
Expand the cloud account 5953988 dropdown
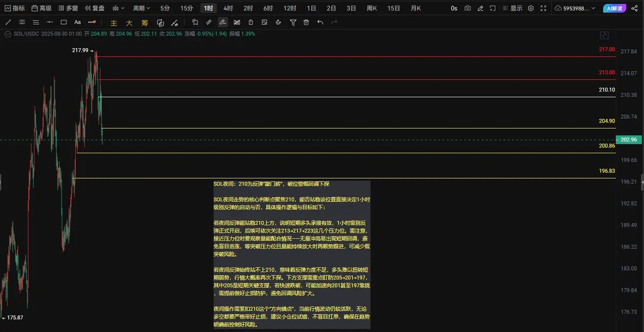click(x=575, y=8)
